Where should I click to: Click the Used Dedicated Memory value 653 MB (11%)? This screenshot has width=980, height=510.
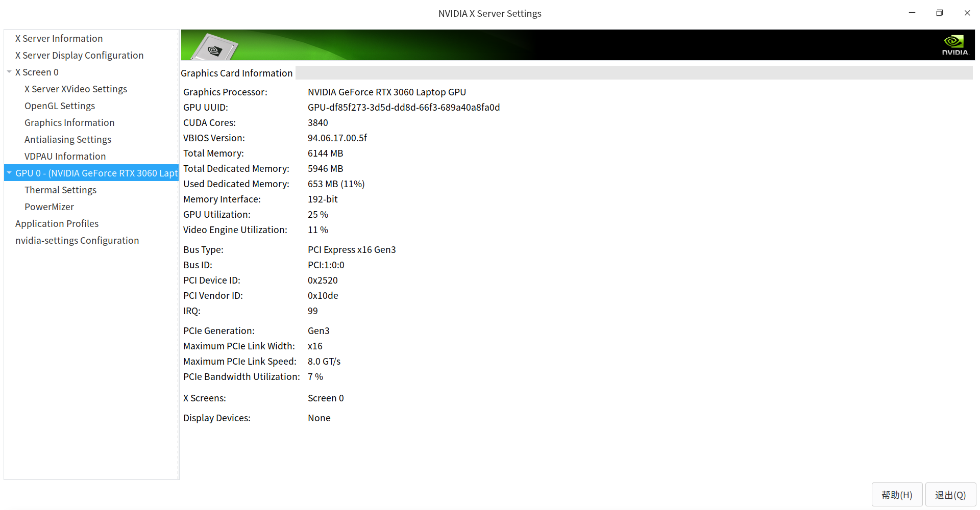click(336, 184)
